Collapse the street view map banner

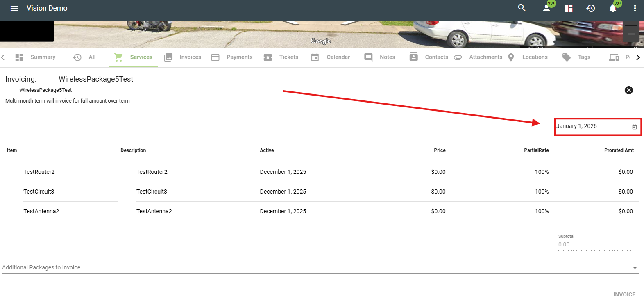tap(631, 34)
